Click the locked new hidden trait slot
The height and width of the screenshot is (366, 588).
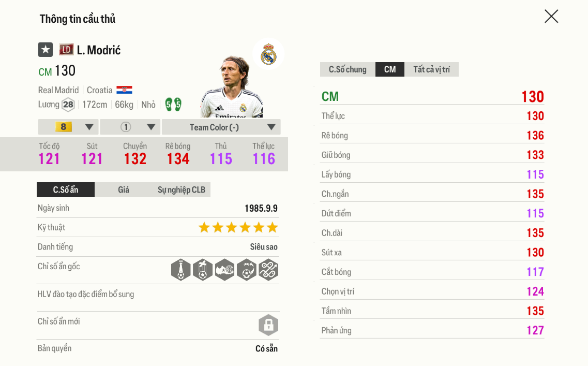[x=268, y=325]
